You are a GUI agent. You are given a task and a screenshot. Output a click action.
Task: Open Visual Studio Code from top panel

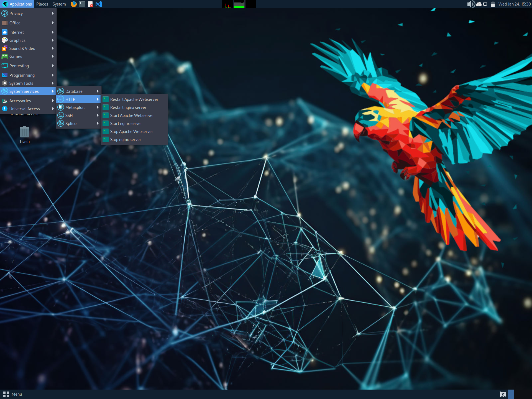(99, 4)
